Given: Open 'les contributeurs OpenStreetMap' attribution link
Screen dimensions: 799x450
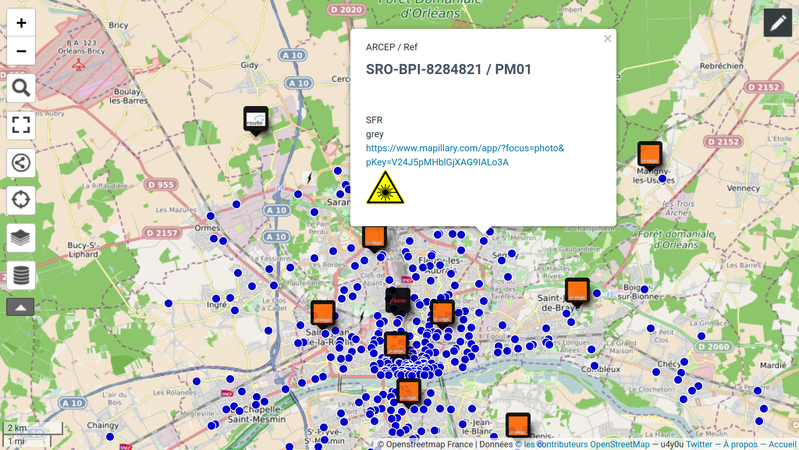Looking at the screenshot, I should point(590,444).
